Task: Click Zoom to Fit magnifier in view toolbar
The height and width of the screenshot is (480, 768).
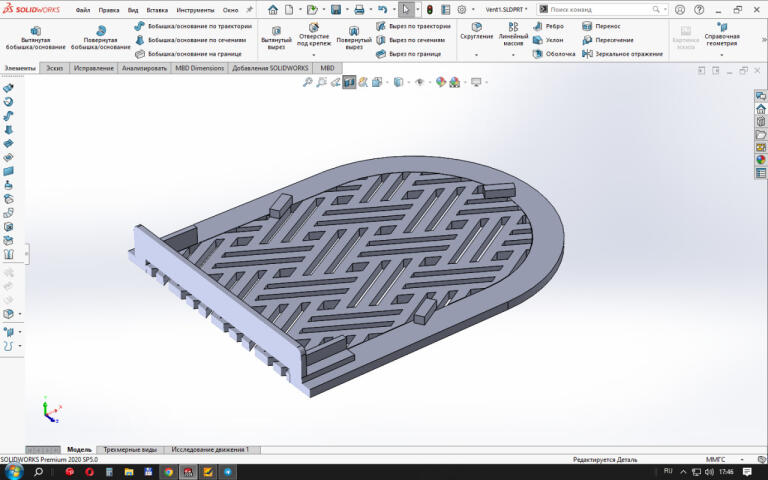Action: (x=307, y=82)
